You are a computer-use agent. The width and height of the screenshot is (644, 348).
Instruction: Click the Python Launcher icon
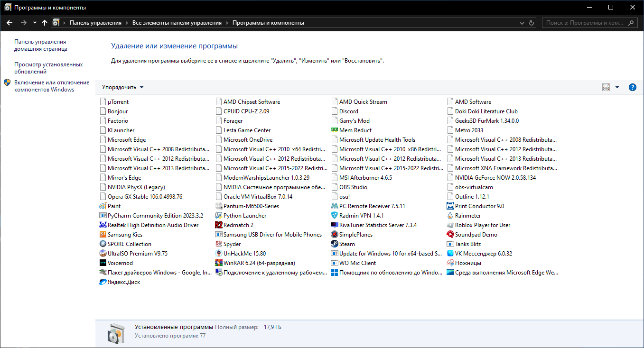click(x=219, y=216)
